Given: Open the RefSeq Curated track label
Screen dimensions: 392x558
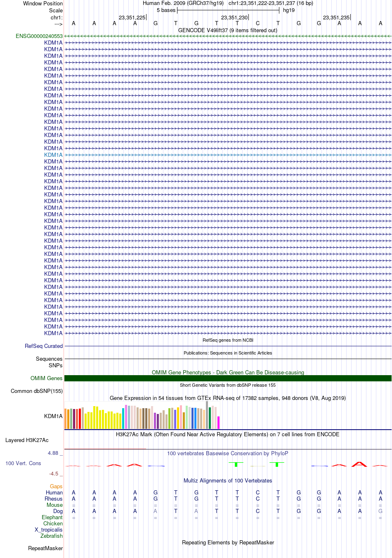Looking at the screenshot, I should click(x=44, y=346).
